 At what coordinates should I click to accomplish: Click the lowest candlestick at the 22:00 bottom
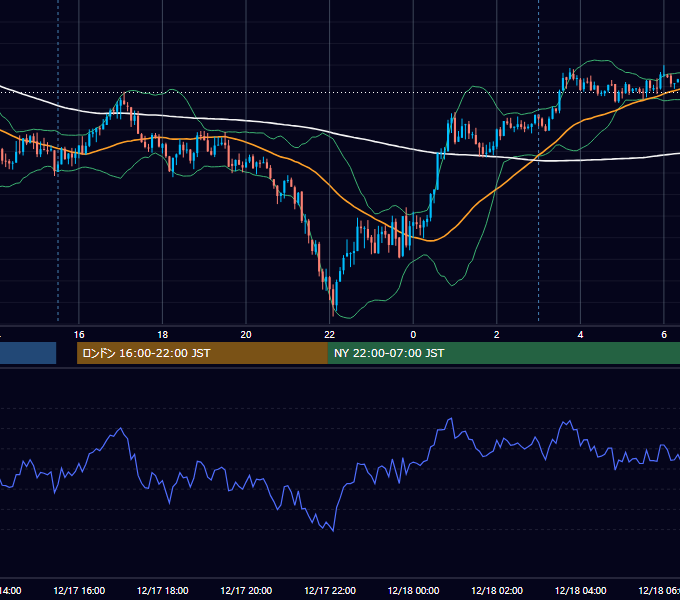point(333,298)
